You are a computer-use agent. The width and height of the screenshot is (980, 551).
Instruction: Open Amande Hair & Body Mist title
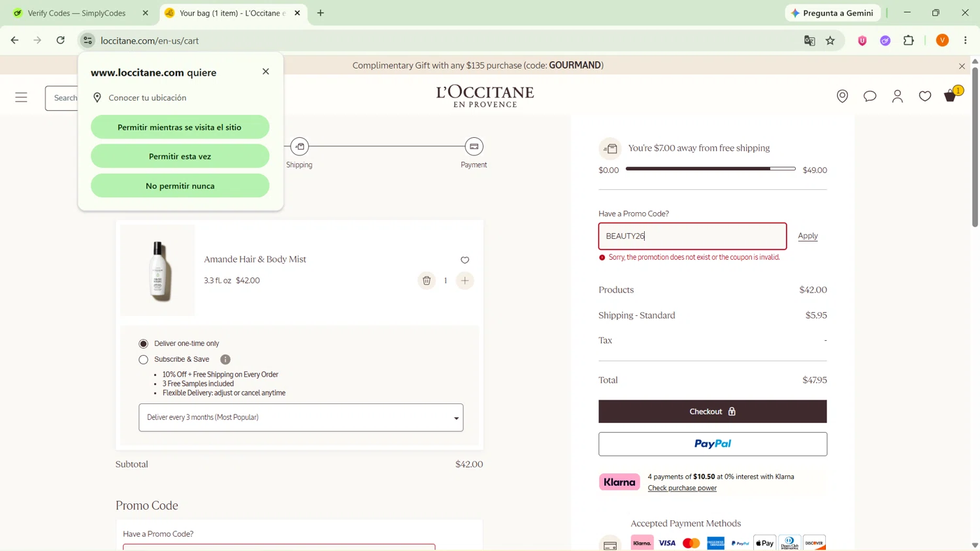point(255,260)
